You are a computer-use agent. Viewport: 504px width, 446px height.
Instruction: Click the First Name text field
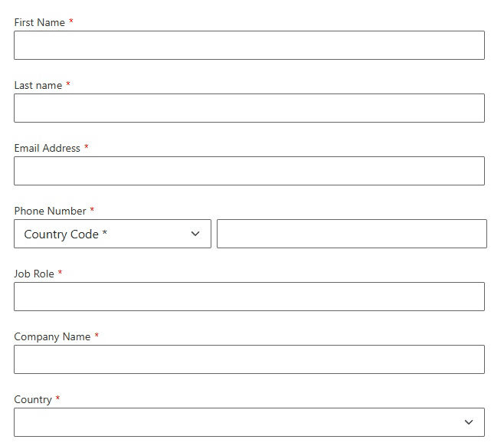tap(249, 45)
